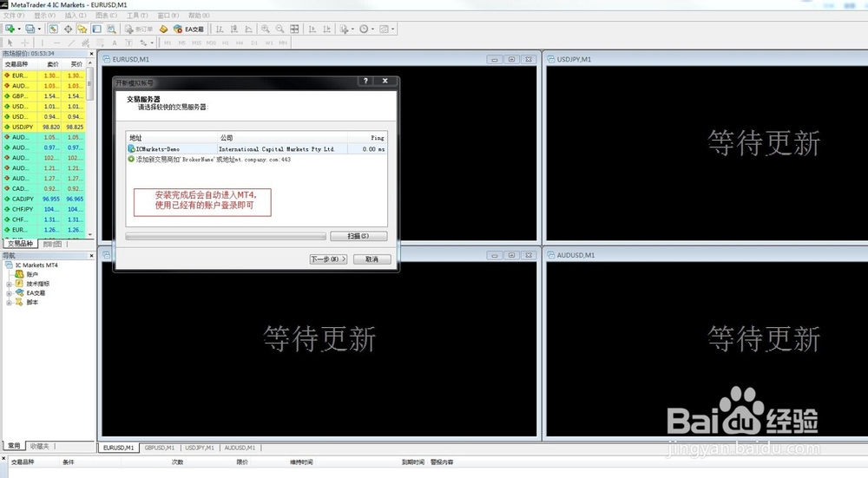Expand the new chart dropdown arrow
868x478 pixels.
[x=19, y=29]
